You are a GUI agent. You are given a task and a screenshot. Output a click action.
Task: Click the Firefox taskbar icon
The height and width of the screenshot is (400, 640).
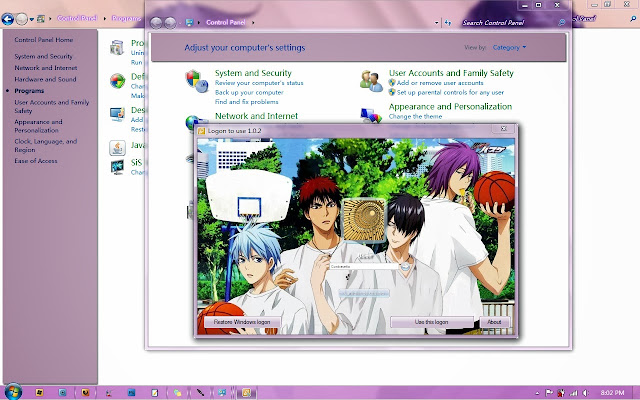[x=85, y=393]
